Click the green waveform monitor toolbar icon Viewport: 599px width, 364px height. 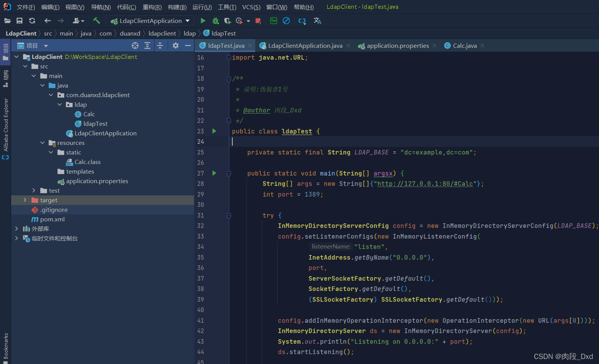274,21
